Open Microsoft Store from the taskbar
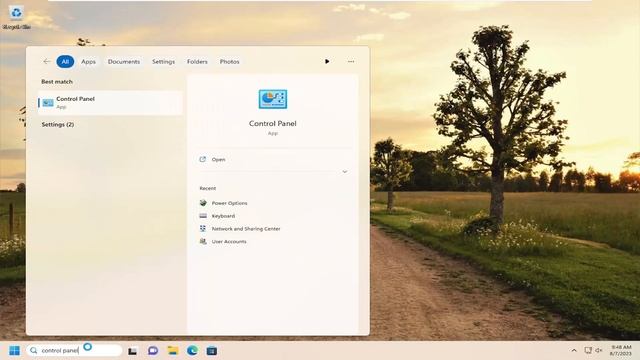Viewport: 640px width, 360px height. point(211,351)
